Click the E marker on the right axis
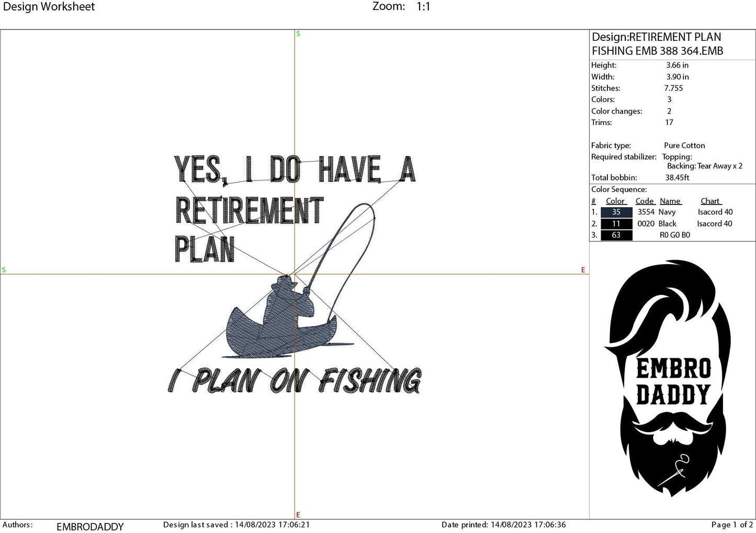756x533 pixels. 582,270
